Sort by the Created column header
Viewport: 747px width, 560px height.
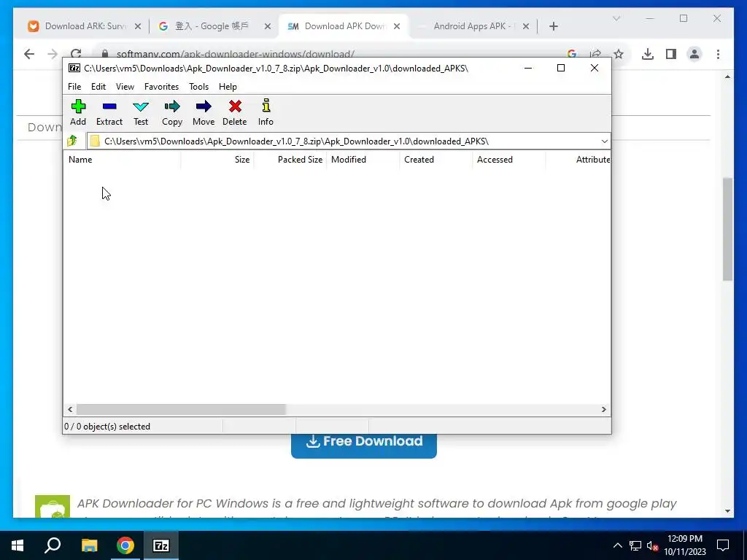436,160
